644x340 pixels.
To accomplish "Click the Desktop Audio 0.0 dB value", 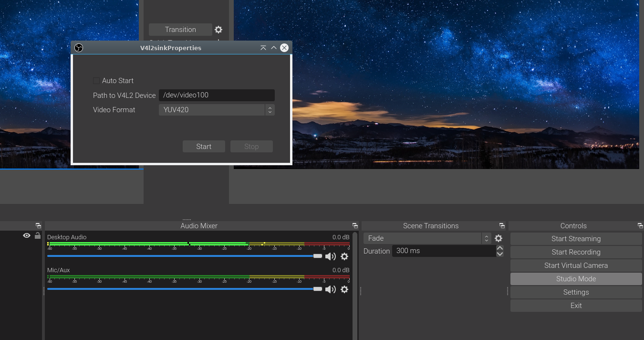I will click(x=341, y=237).
